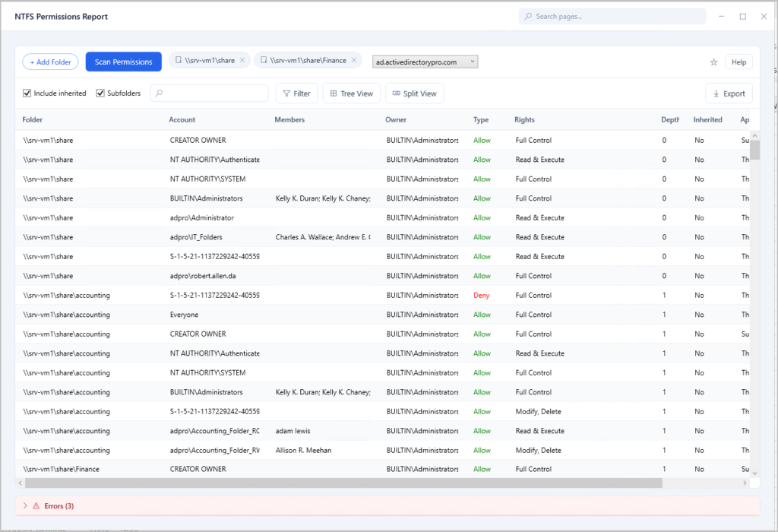
Task: Click the magnifier icon in Search pages
Action: point(528,17)
